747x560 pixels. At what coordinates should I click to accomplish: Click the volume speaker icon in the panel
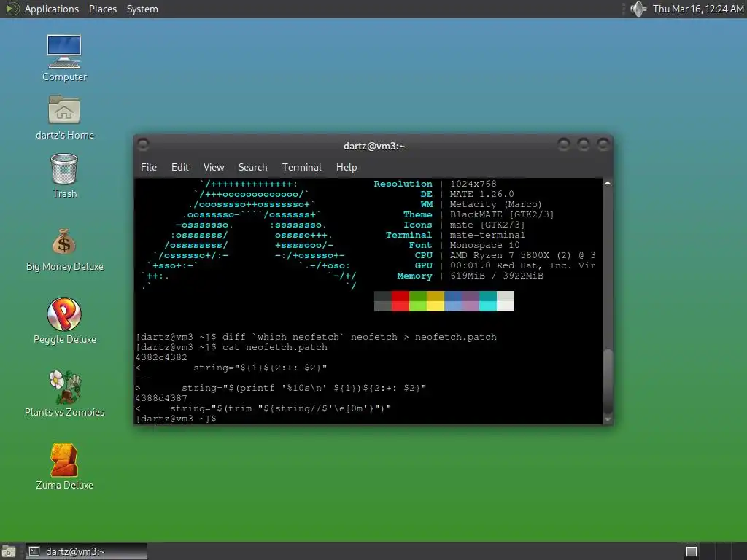[x=638, y=9]
